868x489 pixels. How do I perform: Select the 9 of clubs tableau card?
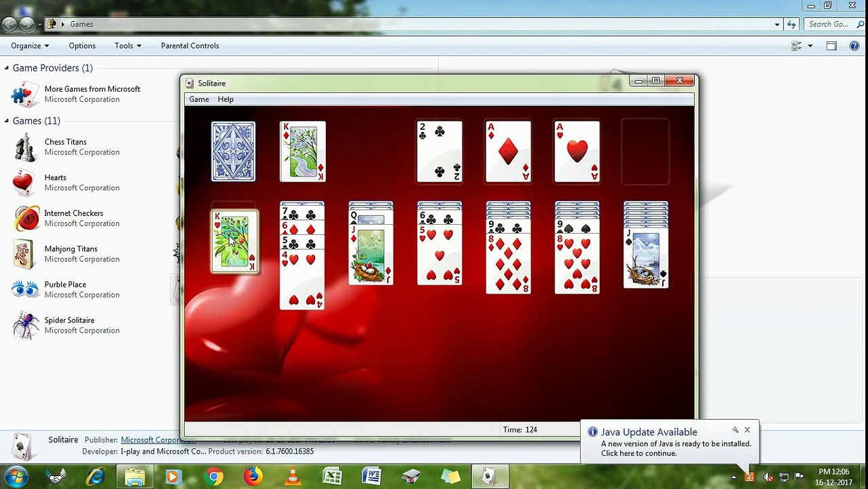click(508, 227)
